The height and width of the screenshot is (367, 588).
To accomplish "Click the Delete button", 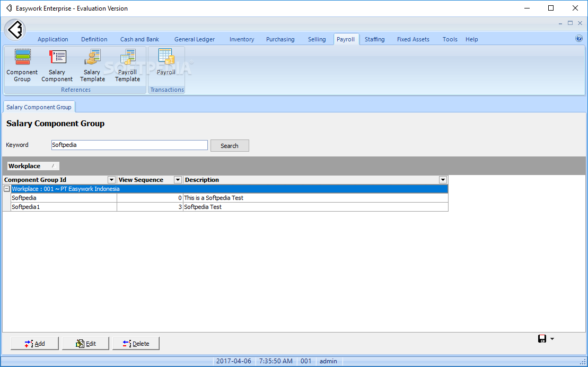I will click(x=136, y=343).
